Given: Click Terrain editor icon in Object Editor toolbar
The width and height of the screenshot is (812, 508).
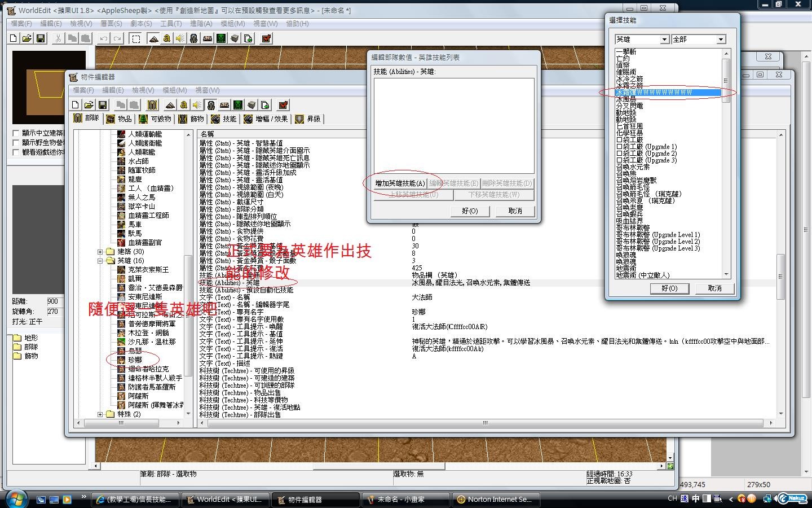Looking at the screenshot, I should click(x=170, y=104).
